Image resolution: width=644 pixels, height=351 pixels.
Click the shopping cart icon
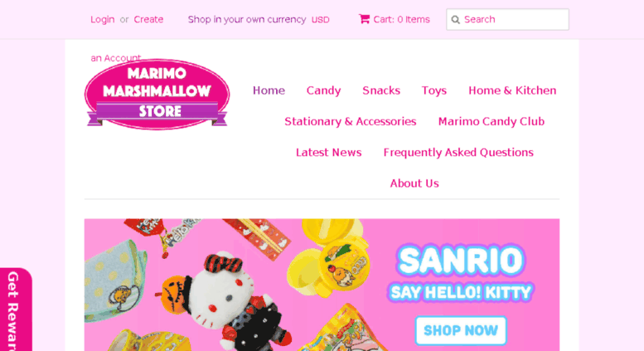coord(364,19)
